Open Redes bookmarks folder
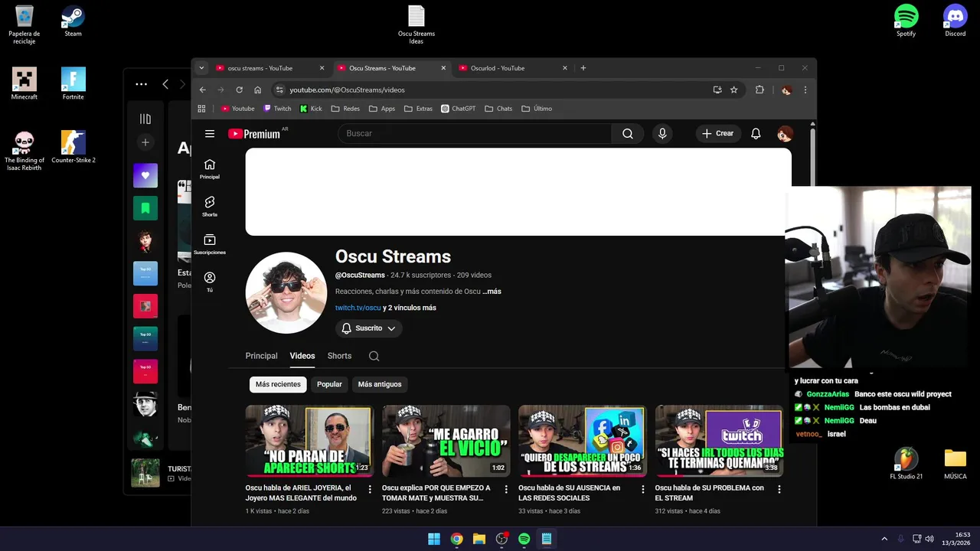The image size is (980, 551). coord(345,109)
